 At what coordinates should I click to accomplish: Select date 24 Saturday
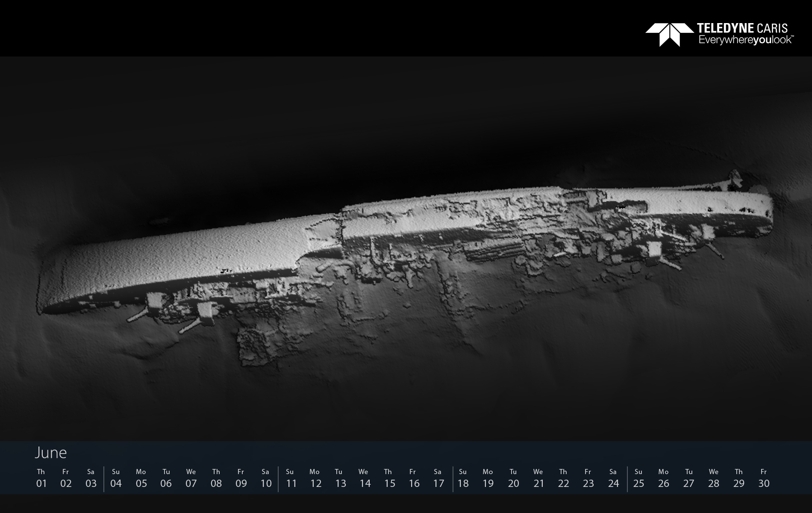pyautogui.click(x=613, y=478)
